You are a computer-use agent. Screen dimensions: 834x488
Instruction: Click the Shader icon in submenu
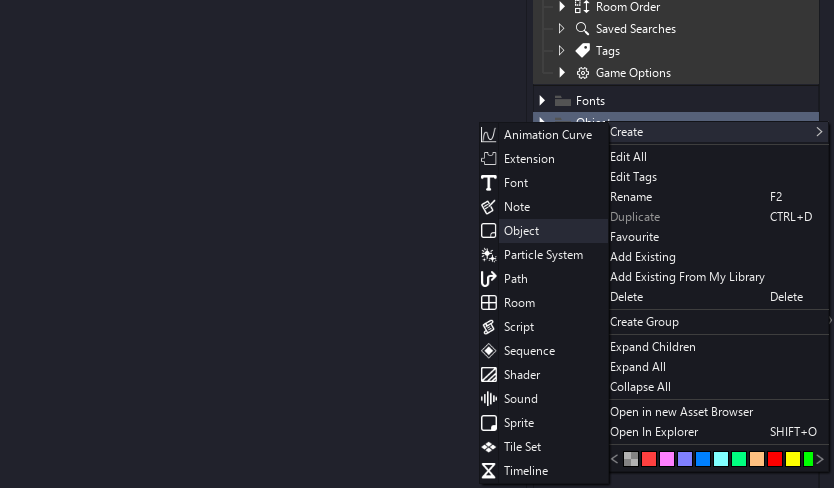488,375
